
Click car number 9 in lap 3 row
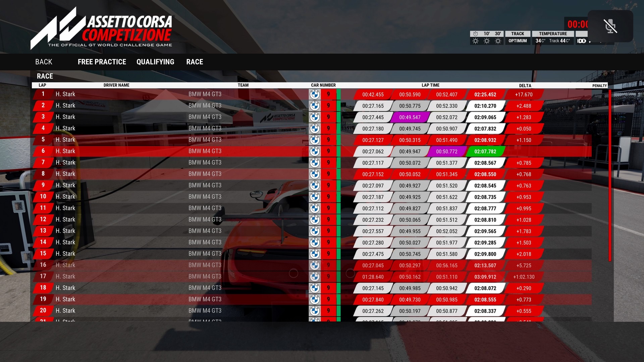click(328, 117)
